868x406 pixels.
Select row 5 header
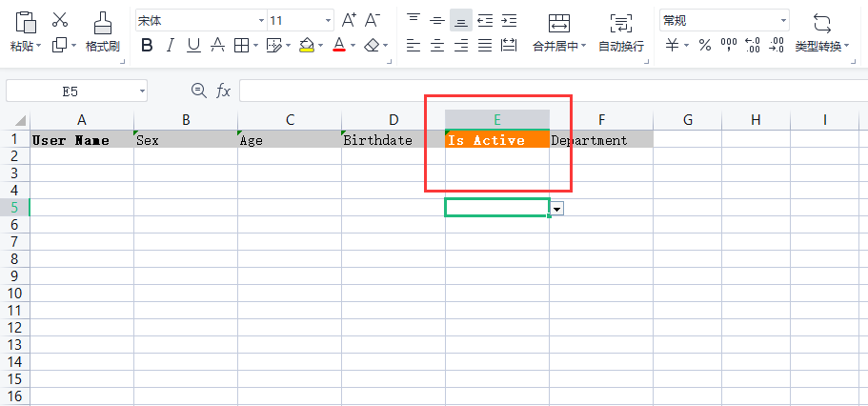(x=14, y=207)
